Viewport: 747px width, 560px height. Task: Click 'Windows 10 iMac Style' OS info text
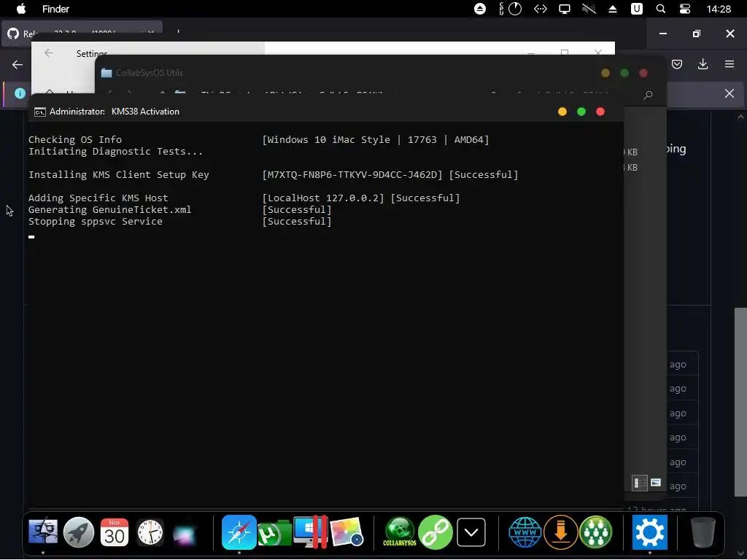tap(329, 139)
